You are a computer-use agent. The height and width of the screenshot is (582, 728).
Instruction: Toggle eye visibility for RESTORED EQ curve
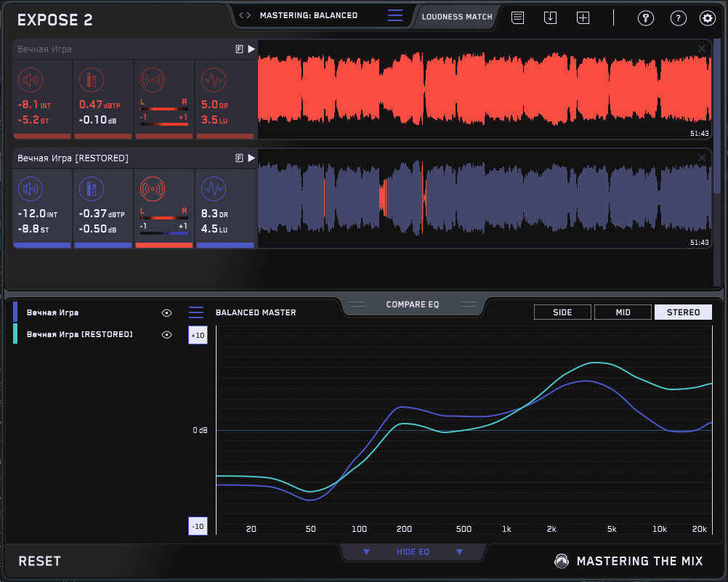[x=166, y=335]
